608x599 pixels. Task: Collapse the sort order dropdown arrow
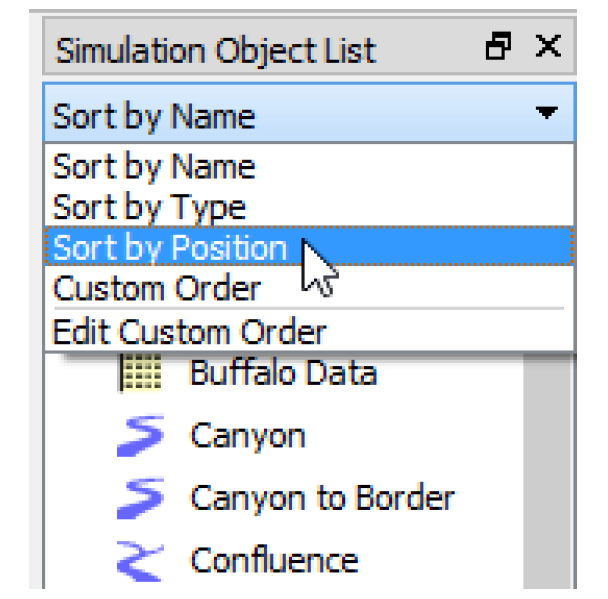(x=547, y=113)
